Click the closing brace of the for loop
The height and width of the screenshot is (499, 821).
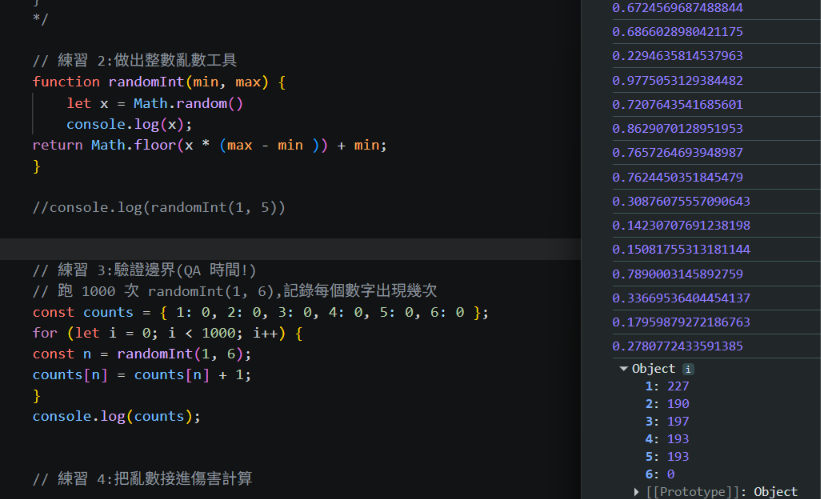pyautogui.click(x=36, y=396)
